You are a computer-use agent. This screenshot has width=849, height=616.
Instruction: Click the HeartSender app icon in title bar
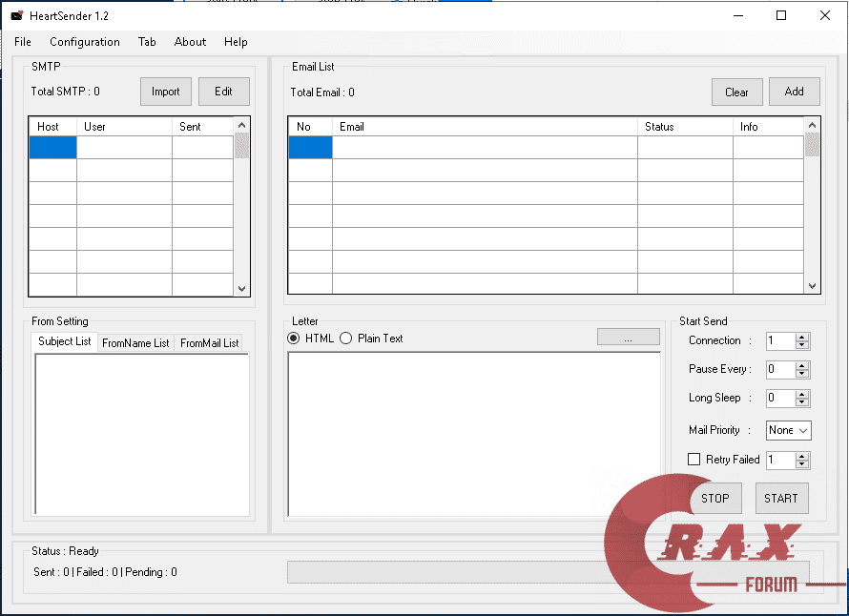tap(16, 16)
